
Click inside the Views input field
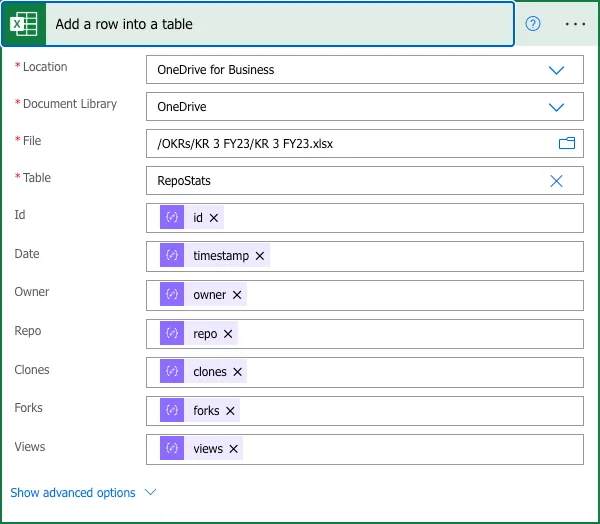(365, 449)
